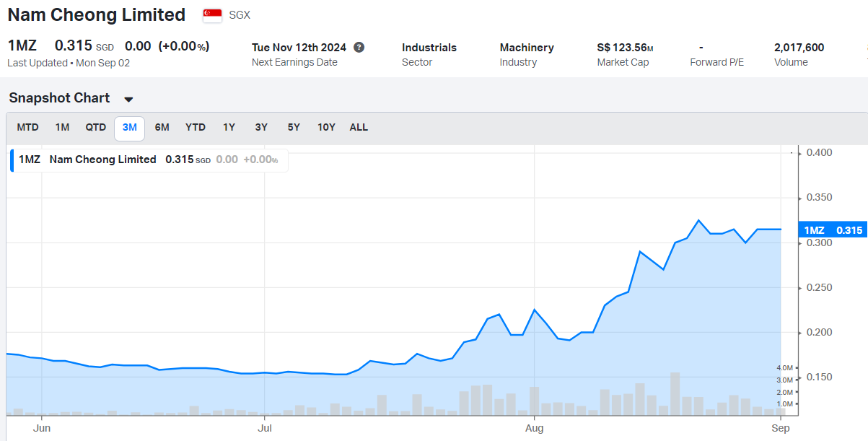
Task: Select the QTD time range
Action: [x=96, y=128]
